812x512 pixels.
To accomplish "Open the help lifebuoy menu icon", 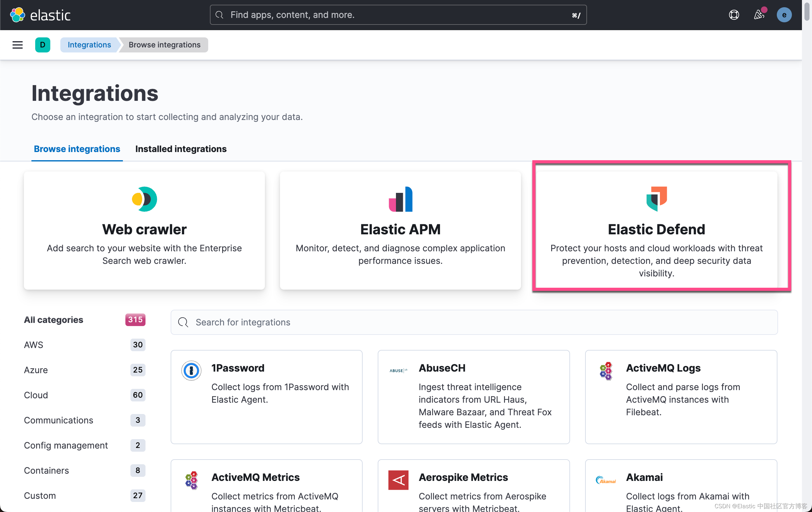I will pos(734,15).
